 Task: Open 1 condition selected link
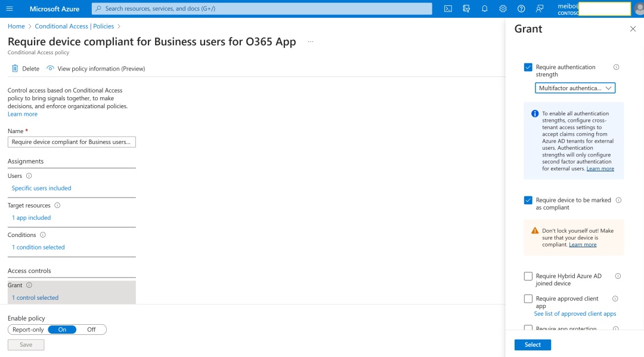tap(38, 247)
